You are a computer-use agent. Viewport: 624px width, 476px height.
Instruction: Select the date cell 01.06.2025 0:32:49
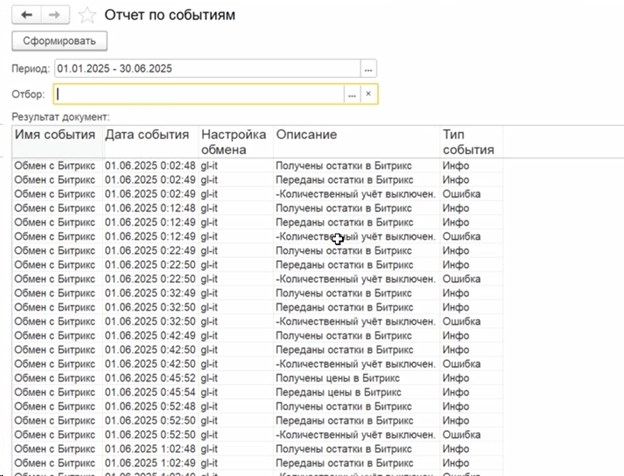tap(148, 294)
